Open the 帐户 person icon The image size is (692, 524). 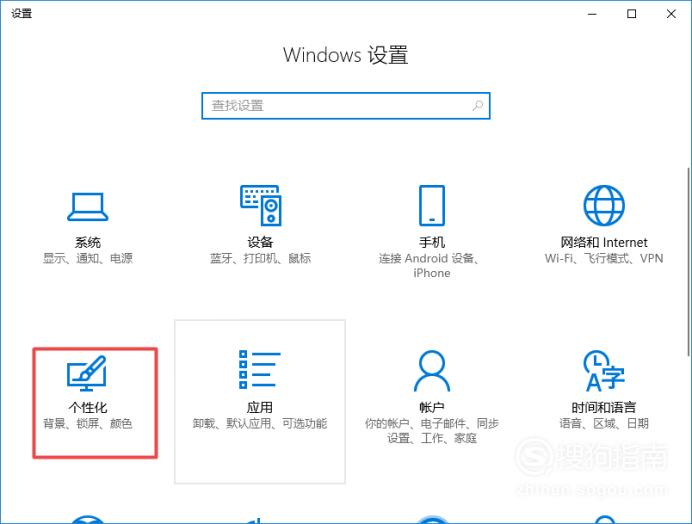(432, 371)
